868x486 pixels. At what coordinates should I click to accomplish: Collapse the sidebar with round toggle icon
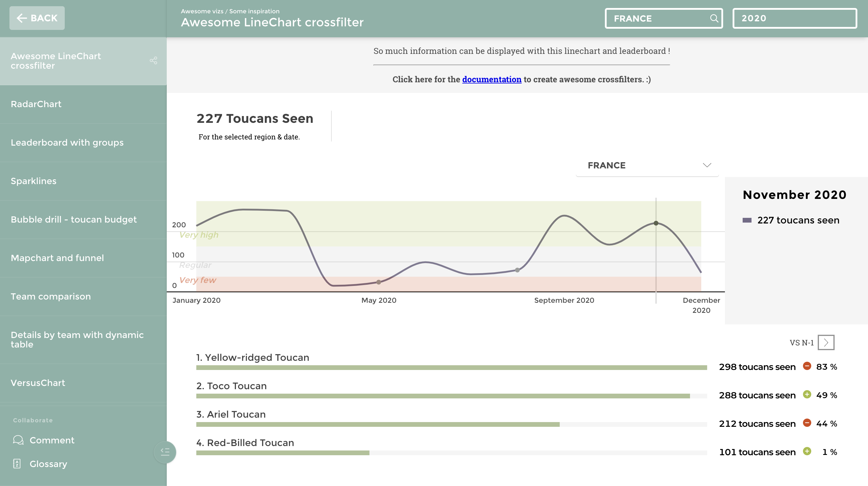coord(165,452)
